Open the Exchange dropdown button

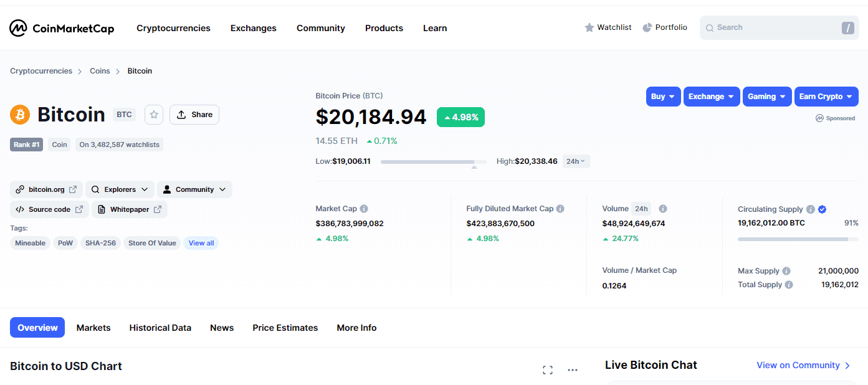tap(712, 97)
